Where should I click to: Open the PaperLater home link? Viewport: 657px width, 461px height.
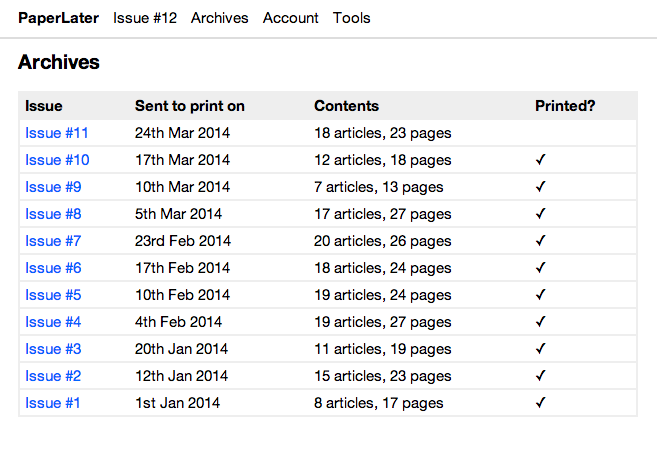pyautogui.click(x=58, y=18)
